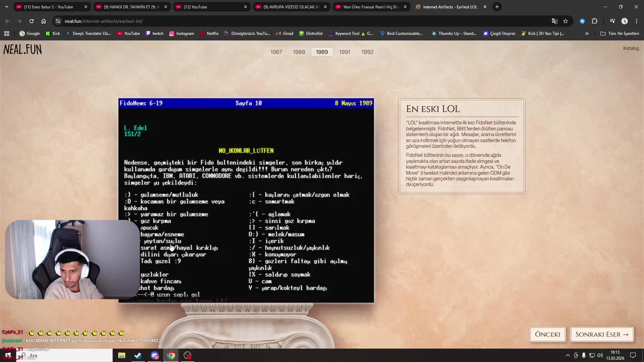Switch to the (12) YouTube tab
644x362 pixels.
coord(211,7)
